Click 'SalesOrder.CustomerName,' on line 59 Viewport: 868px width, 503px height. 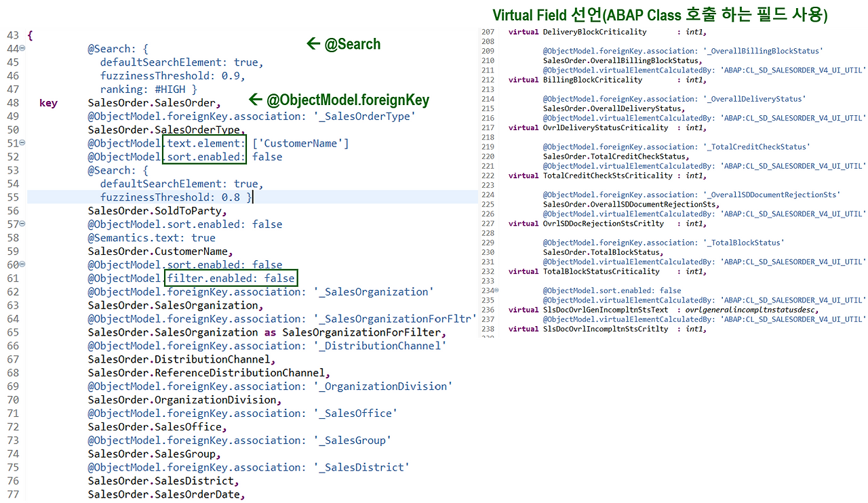point(161,251)
